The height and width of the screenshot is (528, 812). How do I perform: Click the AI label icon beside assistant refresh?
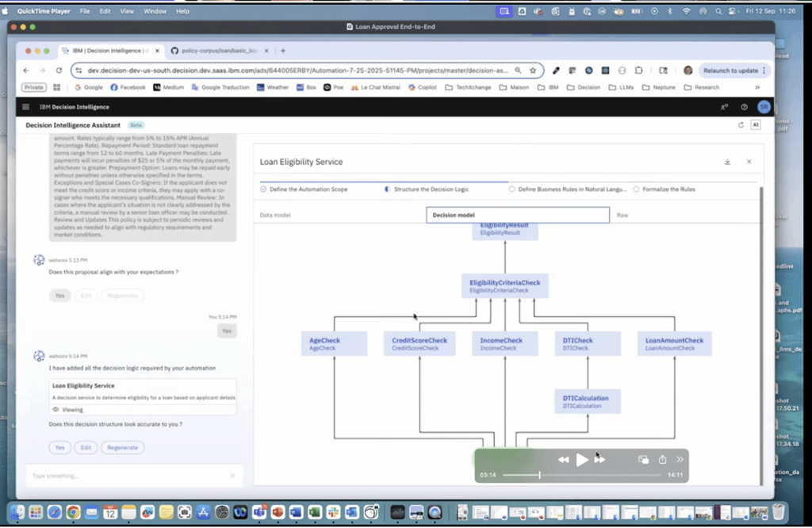click(756, 124)
